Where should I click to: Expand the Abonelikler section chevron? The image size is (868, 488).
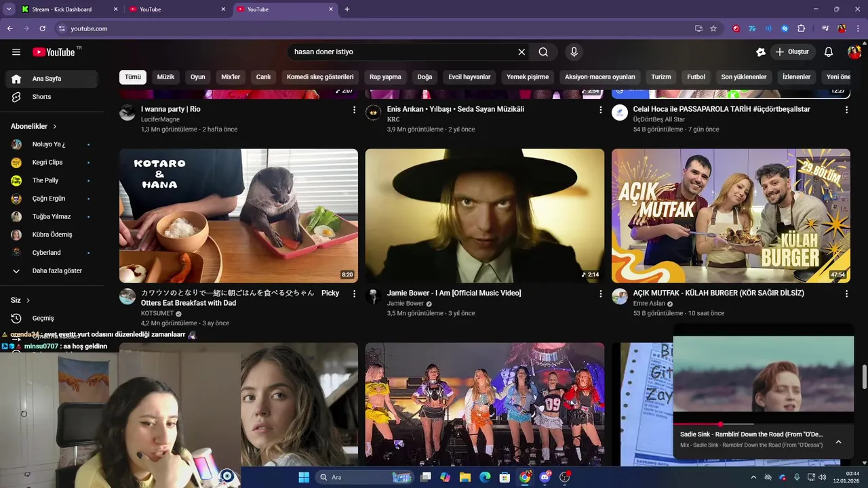point(55,127)
